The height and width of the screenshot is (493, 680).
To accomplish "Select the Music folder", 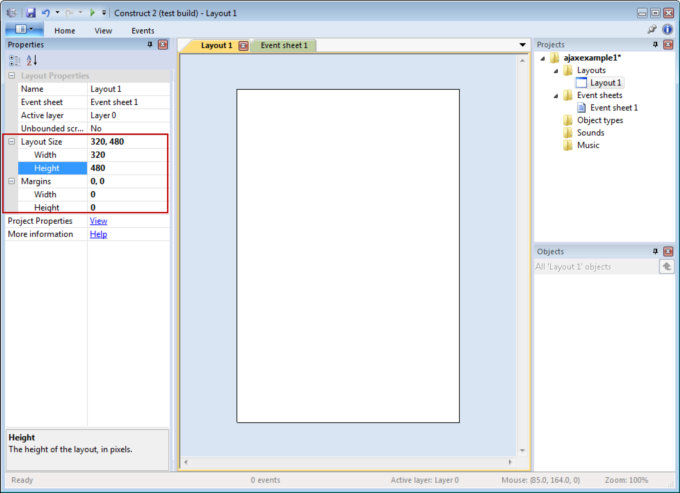I will coord(581,145).
